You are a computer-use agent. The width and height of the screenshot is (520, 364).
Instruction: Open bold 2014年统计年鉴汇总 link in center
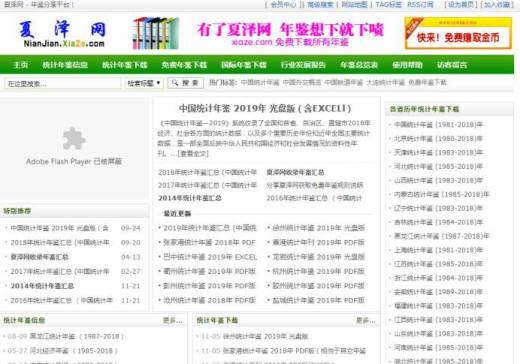[x=190, y=198]
